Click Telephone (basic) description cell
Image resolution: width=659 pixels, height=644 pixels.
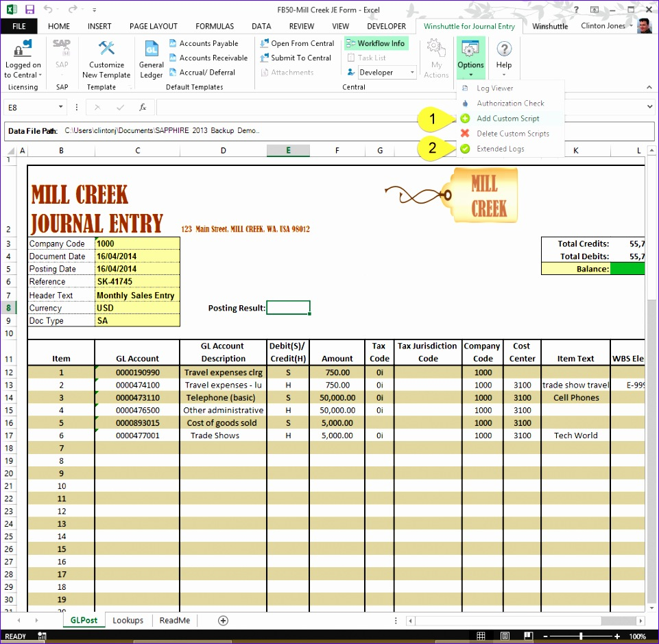[x=223, y=398]
